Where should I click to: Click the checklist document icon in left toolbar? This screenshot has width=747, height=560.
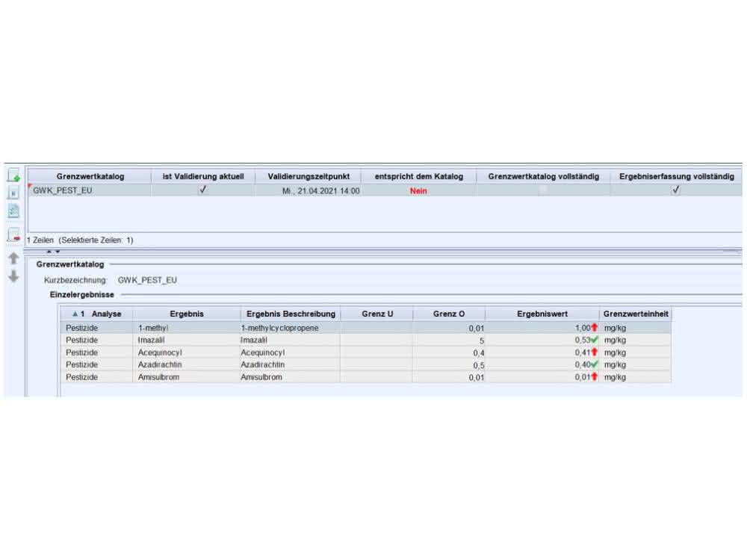coord(13,211)
